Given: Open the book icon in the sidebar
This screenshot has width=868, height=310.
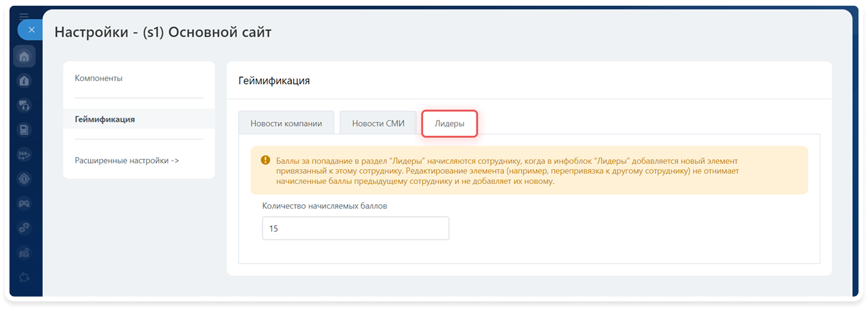Looking at the screenshot, I should 24,130.
